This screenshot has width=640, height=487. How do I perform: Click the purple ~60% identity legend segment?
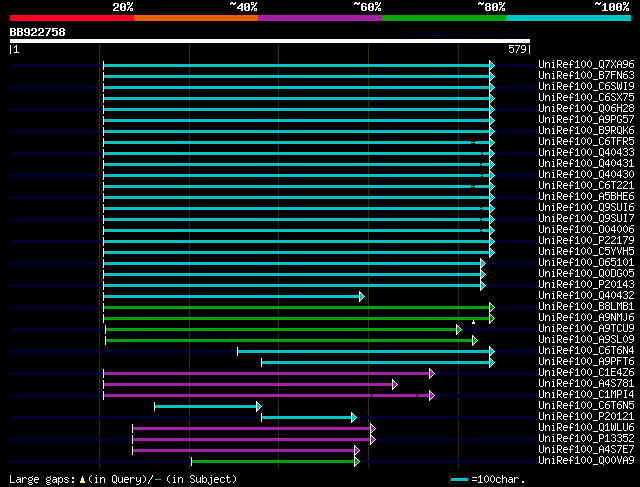pos(320,18)
